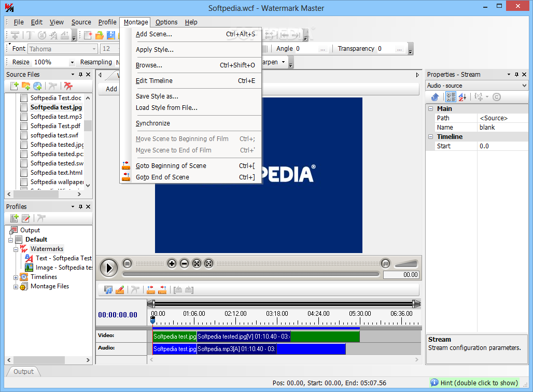This screenshot has height=392, width=533.
Task: Pin the Source Files panel
Action: [x=80, y=75]
